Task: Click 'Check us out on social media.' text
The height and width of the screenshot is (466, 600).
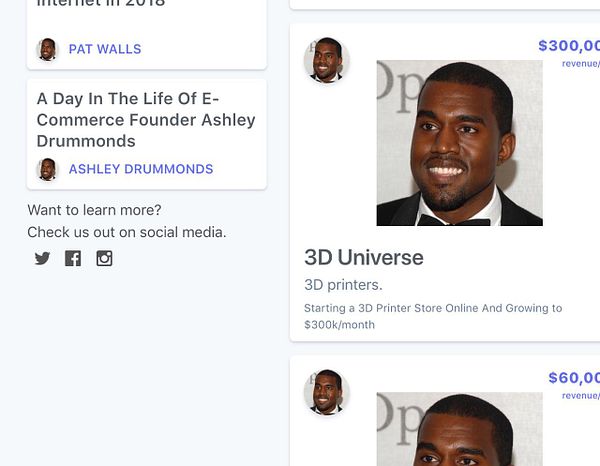Action: [127, 232]
